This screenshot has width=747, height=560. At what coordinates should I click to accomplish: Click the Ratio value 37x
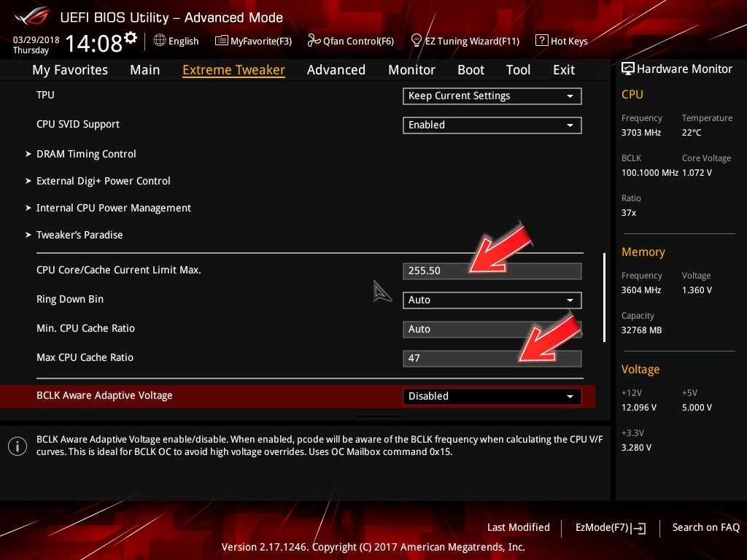(629, 212)
